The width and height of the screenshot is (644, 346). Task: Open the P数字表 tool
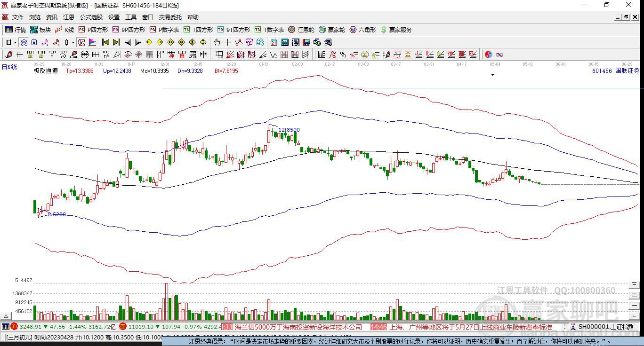164,30
